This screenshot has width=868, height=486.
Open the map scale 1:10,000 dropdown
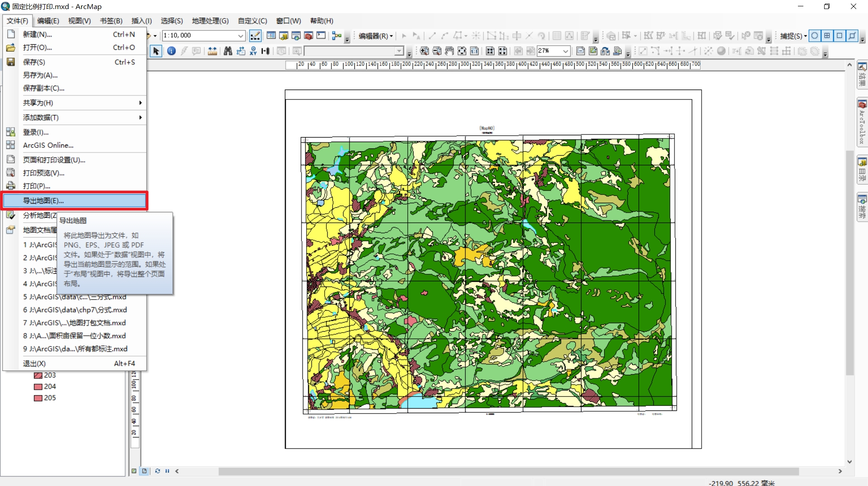pyautogui.click(x=241, y=36)
